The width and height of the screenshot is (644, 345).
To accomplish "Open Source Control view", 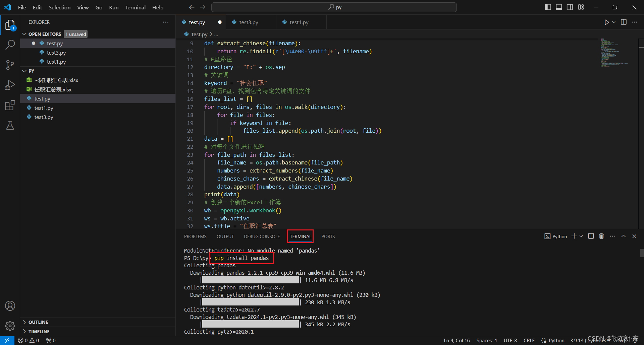I will (10, 65).
